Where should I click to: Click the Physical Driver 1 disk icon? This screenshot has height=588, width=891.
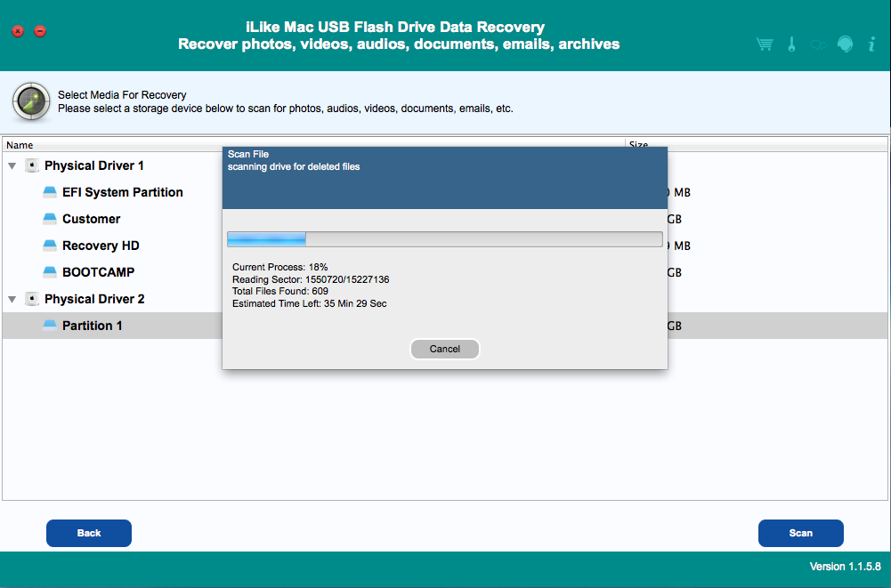coord(32,165)
